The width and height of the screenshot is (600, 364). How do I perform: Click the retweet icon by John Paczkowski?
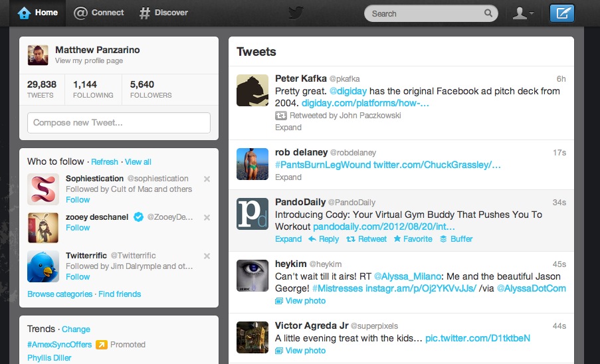click(x=281, y=116)
